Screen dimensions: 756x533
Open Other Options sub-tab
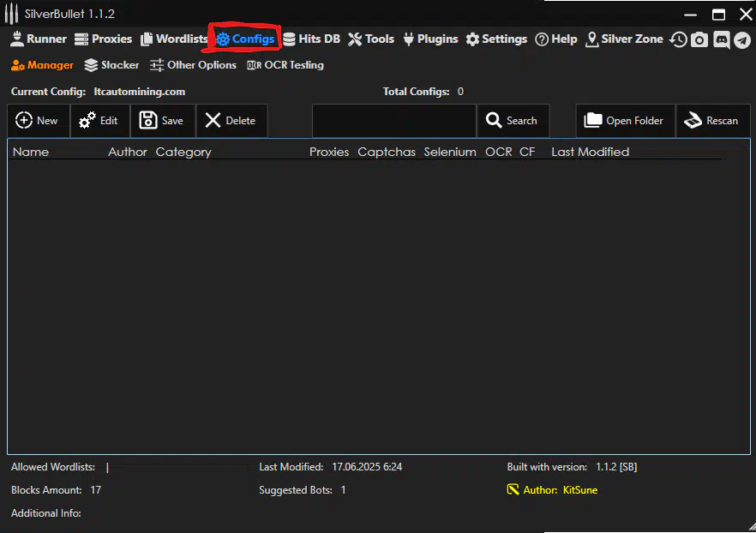pyautogui.click(x=193, y=65)
